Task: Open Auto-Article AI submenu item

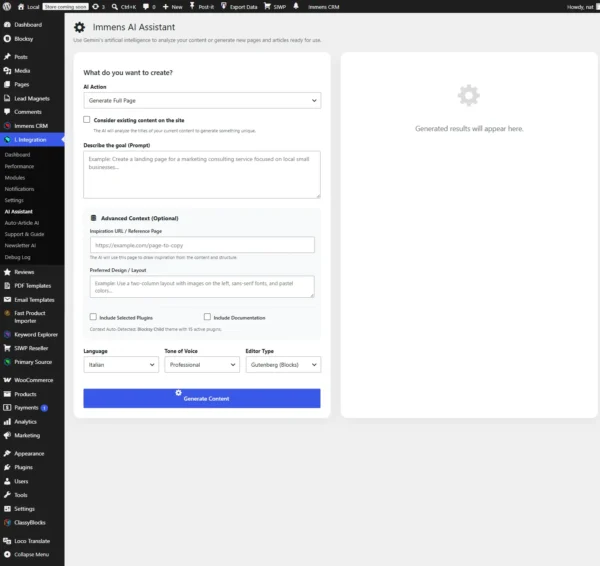Action: tap(22, 223)
